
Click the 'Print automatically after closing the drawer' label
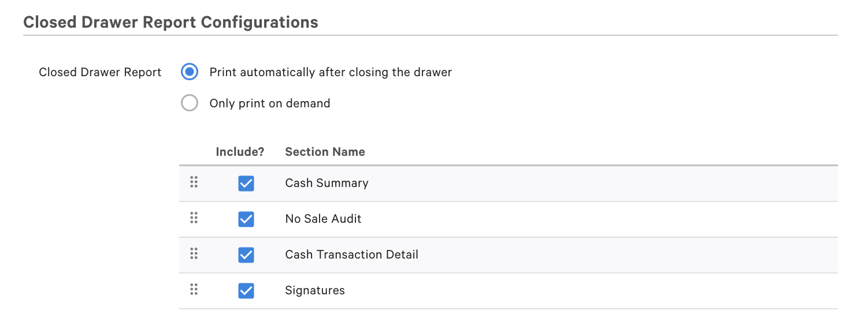point(331,72)
